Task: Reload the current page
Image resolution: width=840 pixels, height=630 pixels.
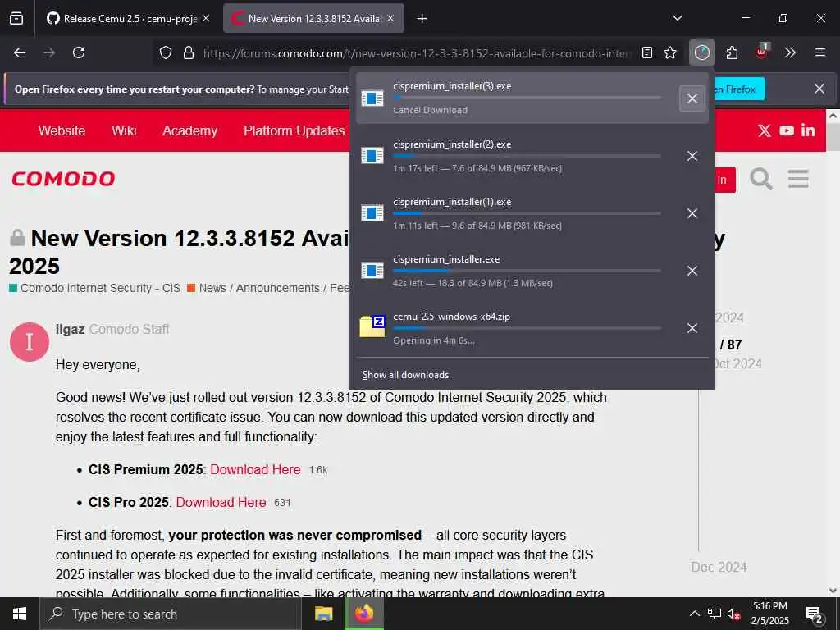Action: [79, 52]
